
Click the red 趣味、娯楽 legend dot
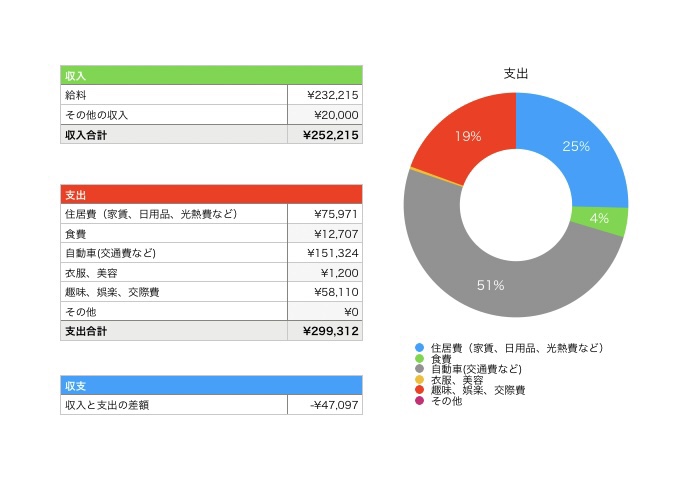(419, 390)
